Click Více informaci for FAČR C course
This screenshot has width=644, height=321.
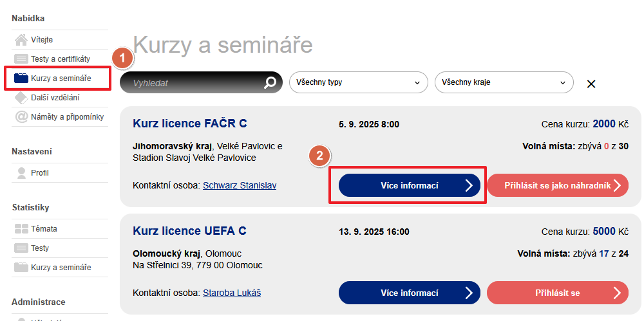click(409, 185)
